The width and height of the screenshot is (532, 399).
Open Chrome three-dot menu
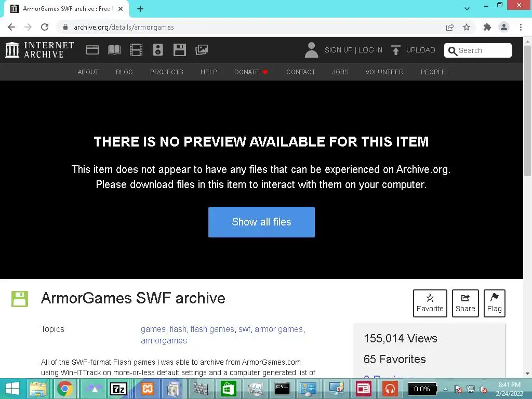pos(521,27)
